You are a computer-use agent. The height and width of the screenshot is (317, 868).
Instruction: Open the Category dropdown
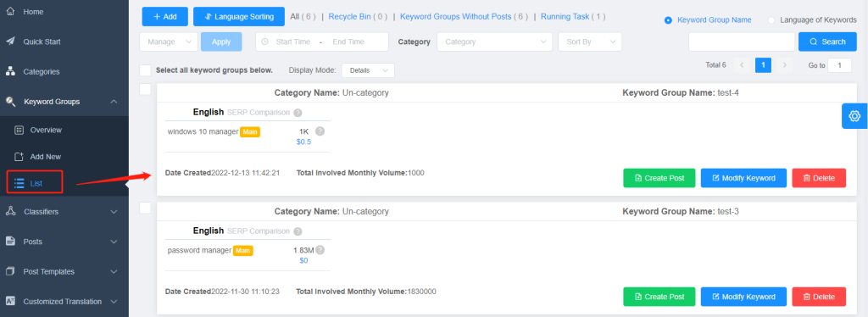pos(494,42)
